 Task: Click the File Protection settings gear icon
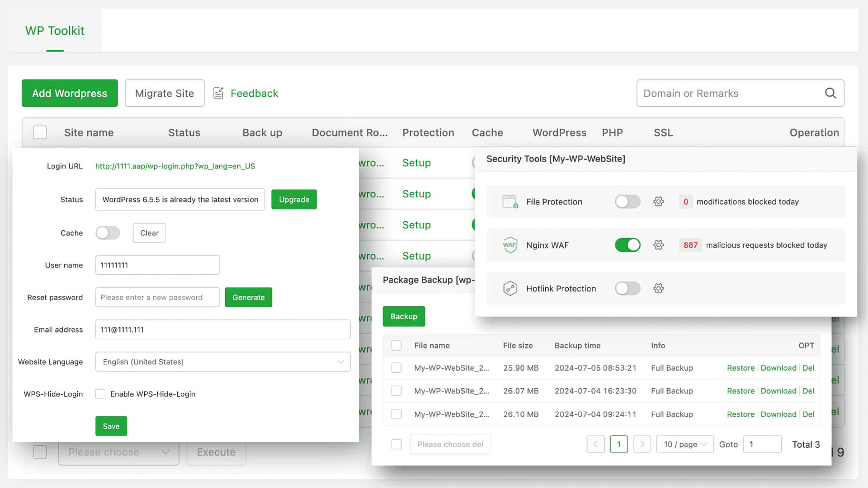tap(658, 202)
